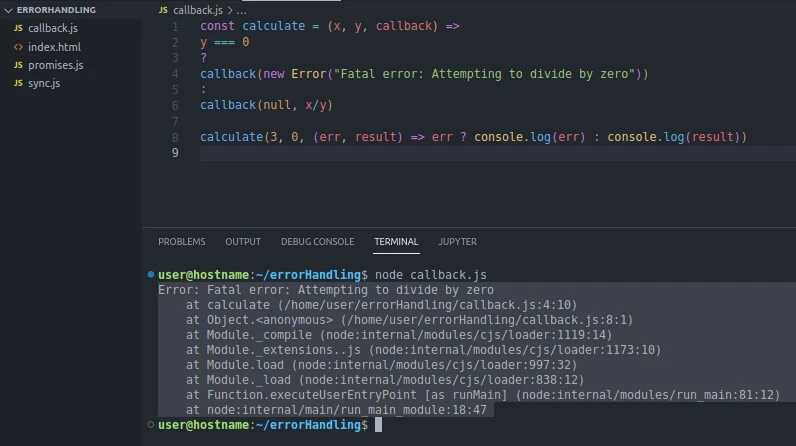The width and height of the screenshot is (796, 446).
Task: Click line number 8 in the gutter
Action: (x=175, y=137)
